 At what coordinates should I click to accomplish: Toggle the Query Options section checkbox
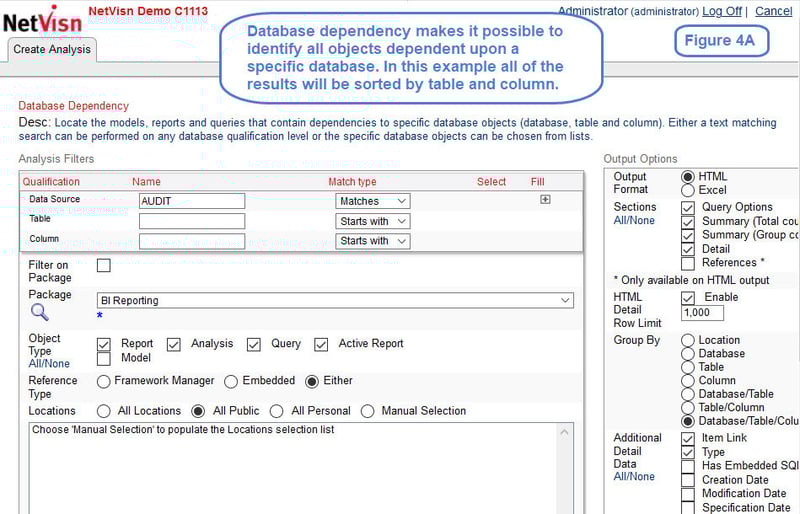688,208
